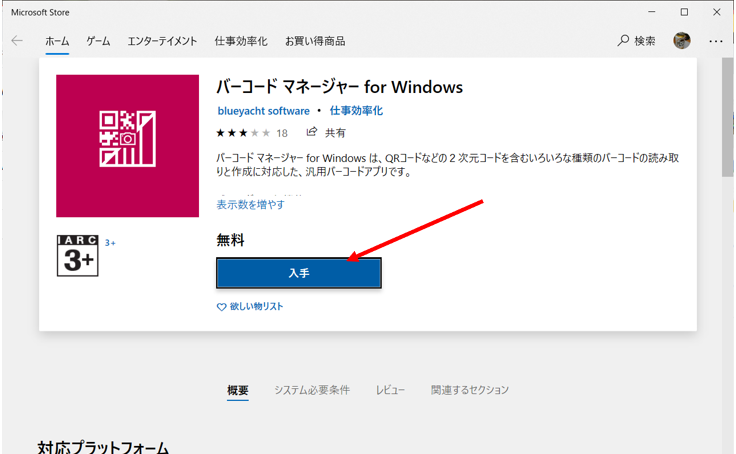Viewport: 736px width, 454px height.
Task: Go back with the back arrow
Action: [x=17, y=41]
